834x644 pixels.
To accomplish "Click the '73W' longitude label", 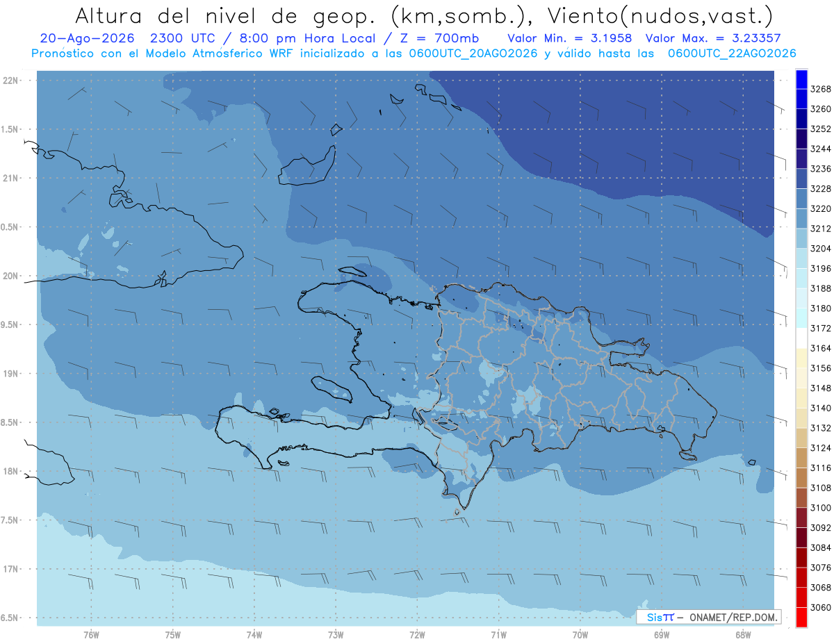I will [x=336, y=634].
